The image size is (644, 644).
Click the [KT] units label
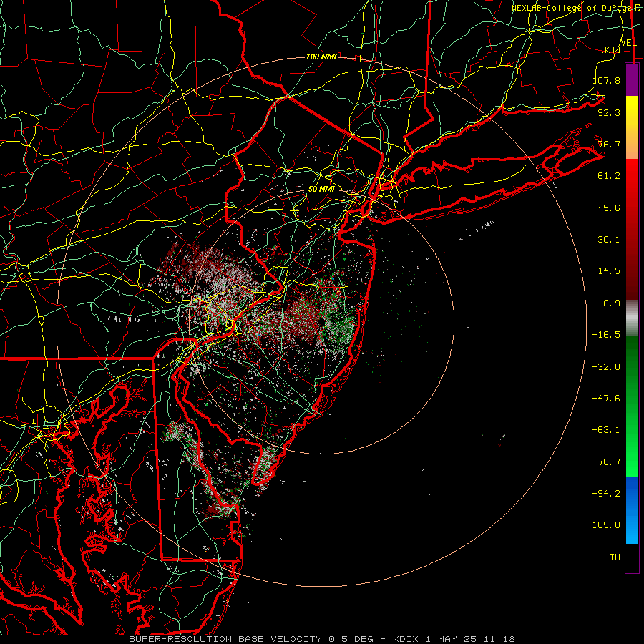click(x=611, y=49)
